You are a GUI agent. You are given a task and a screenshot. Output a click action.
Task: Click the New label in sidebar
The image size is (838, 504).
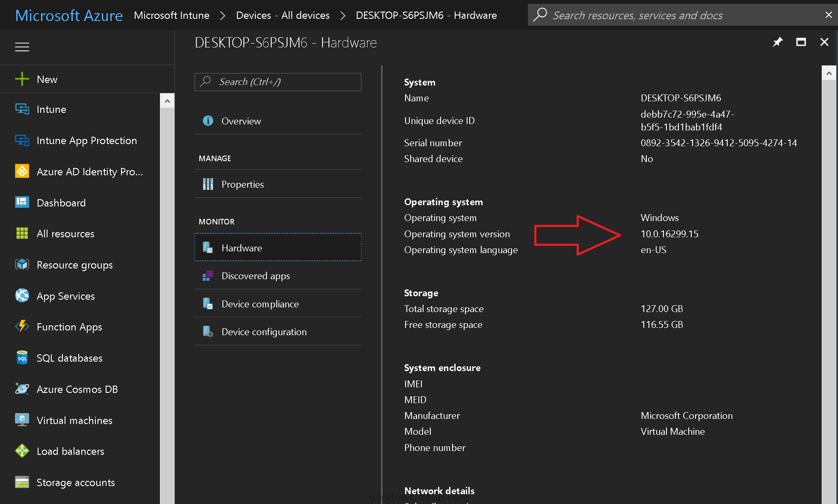(47, 79)
